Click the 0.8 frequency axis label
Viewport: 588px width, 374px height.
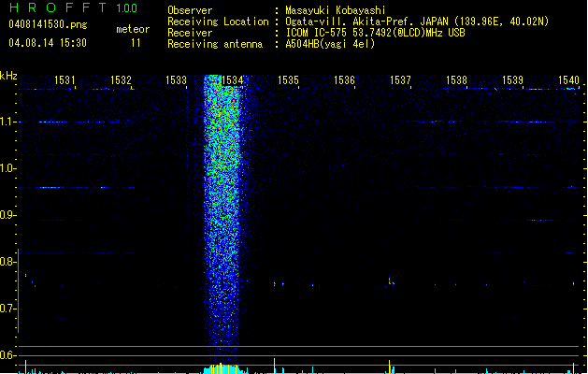coord(7,262)
